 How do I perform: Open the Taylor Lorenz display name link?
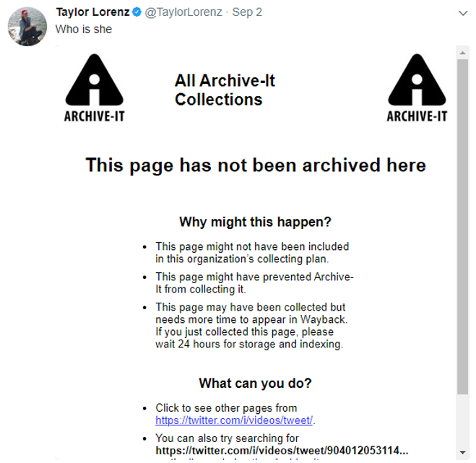pos(92,12)
